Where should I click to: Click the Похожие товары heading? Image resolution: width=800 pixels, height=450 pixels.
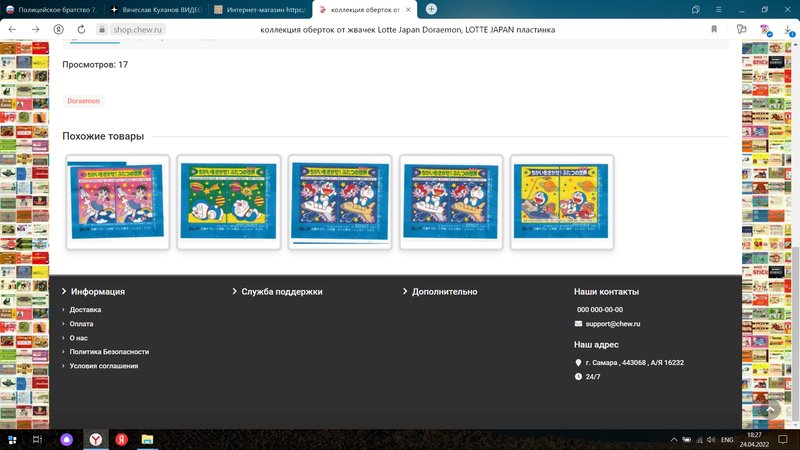[103, 136]
